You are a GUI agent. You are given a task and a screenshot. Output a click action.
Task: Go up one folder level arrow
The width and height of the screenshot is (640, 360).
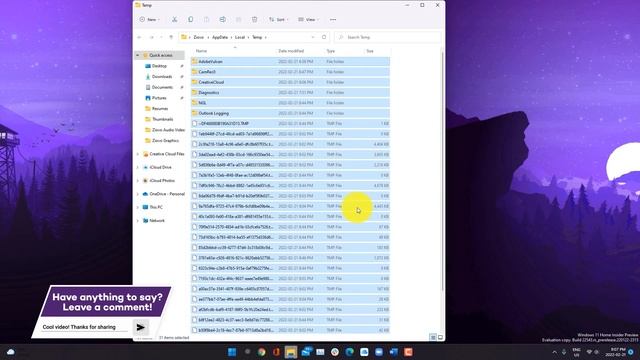point(171,37)
